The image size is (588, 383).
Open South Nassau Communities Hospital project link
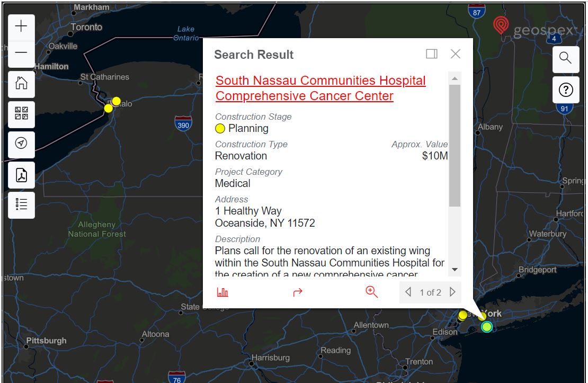(x=320, y=88)
